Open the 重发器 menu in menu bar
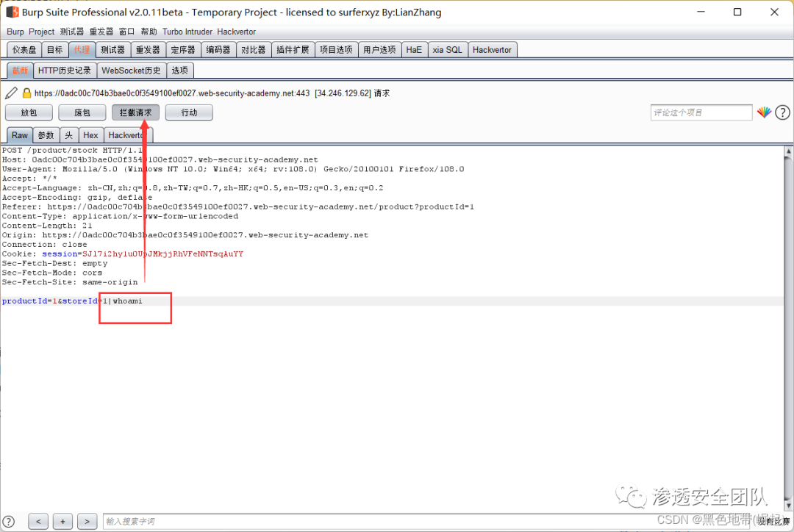Viewport: 794px width, 532px height. click(101, 32)
